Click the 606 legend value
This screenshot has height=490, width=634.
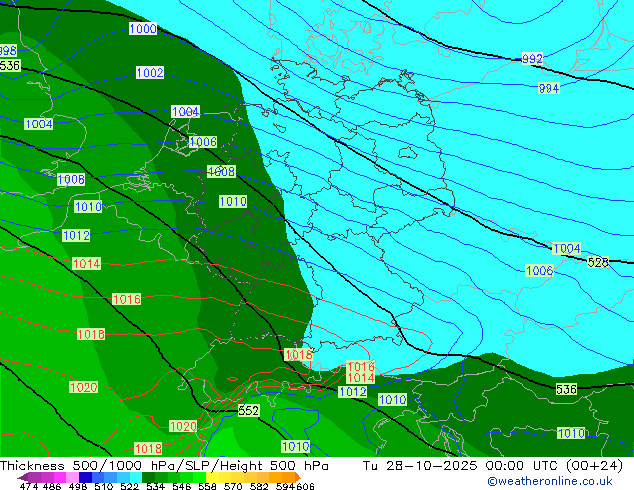(304, 486)
